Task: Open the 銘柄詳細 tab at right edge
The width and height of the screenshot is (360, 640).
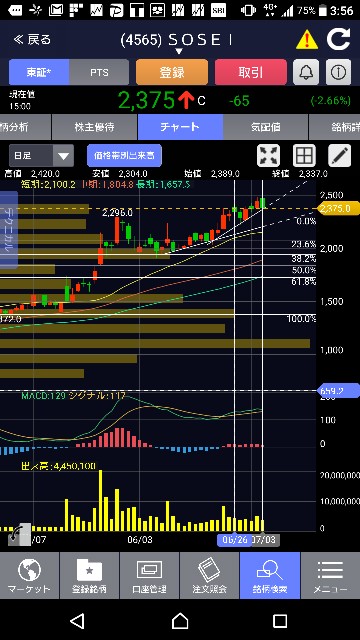Action: (335, 127)
